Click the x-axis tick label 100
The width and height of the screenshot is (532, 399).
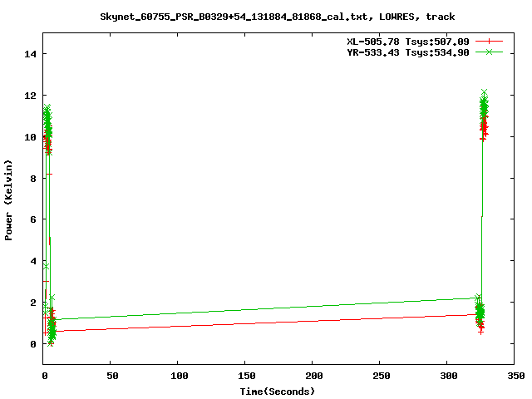point(180,376)
